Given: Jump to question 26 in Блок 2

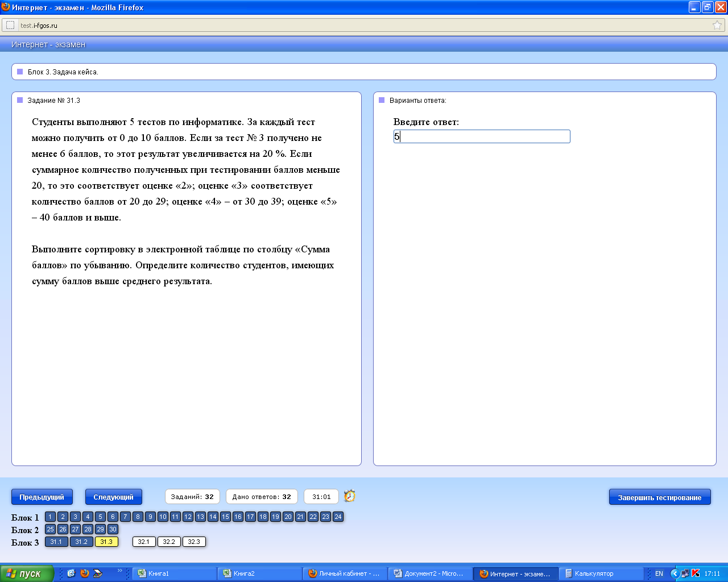Looking at the screenshot, I should [63, 529].
